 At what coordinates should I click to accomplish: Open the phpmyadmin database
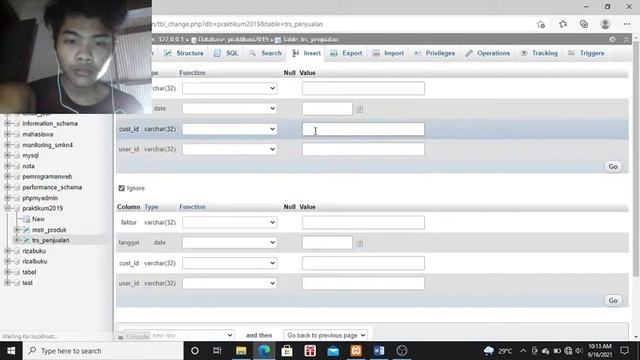click(x=40, y=198)
